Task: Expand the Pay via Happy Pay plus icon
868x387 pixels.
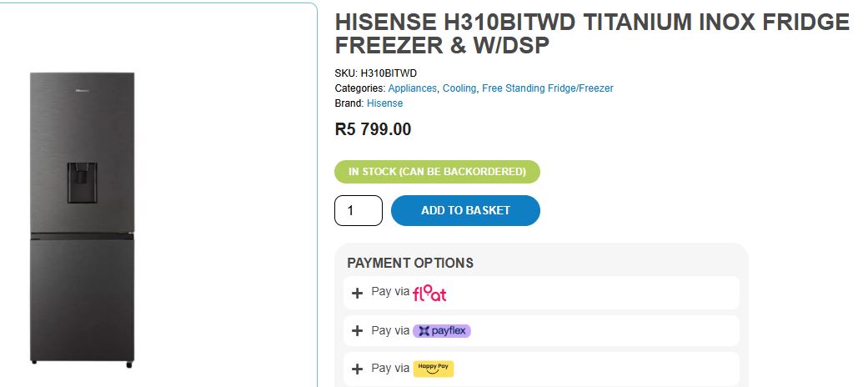Action: tap(358, 369)
